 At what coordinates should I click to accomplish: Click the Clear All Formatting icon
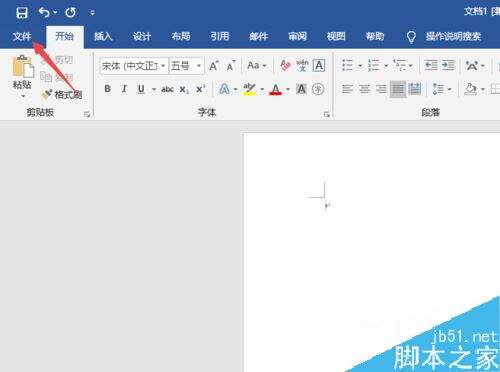coord(285,65)
